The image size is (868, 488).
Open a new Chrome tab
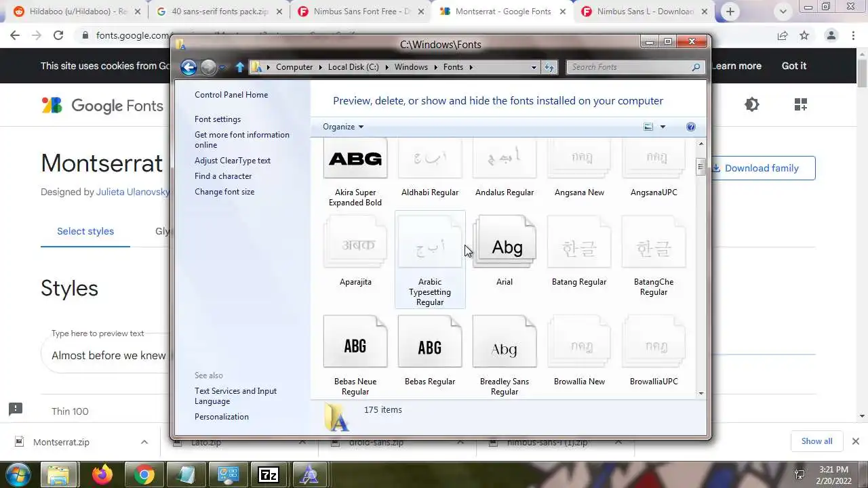tap(730, 12)
